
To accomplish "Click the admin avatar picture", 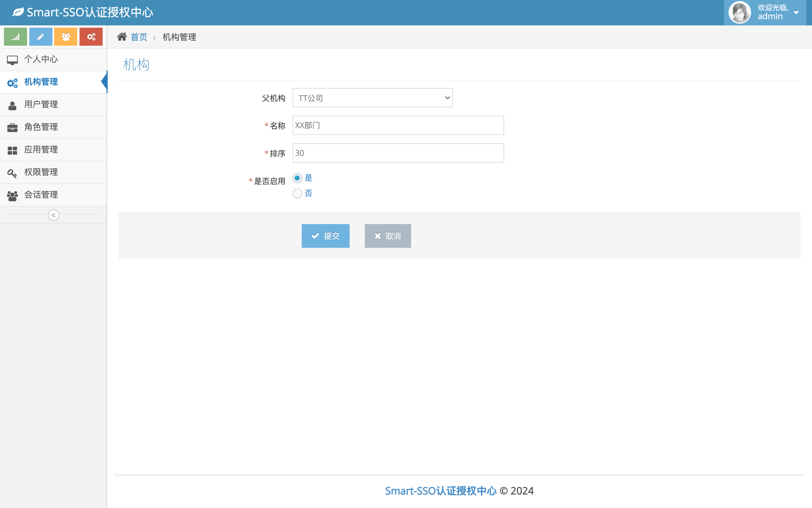I will click(740, 12).
